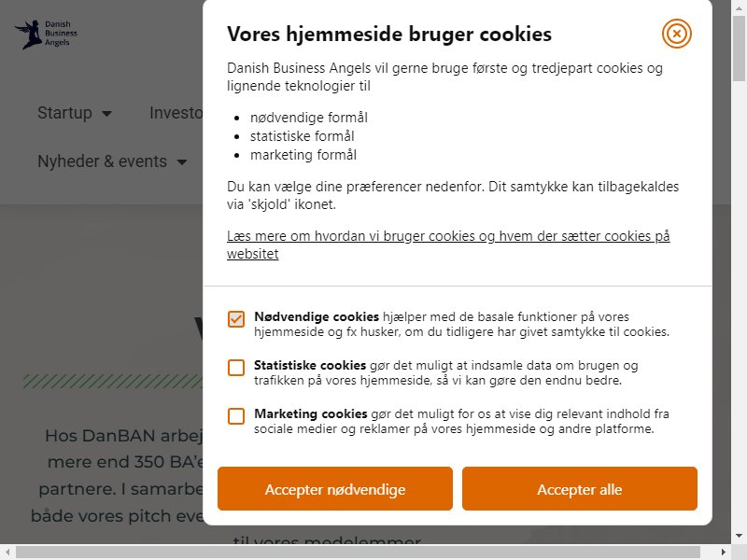Screen dimensions: 747x560
Task: Click the vertical scrollbar thumb
Action: [739, 49]
